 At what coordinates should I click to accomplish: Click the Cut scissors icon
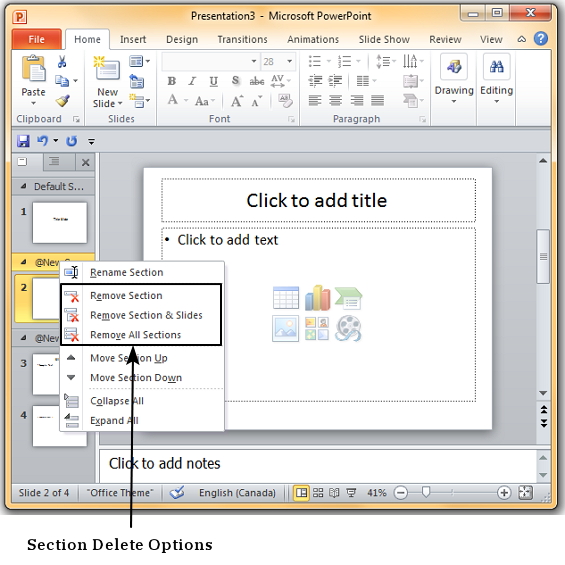[62, 62]
